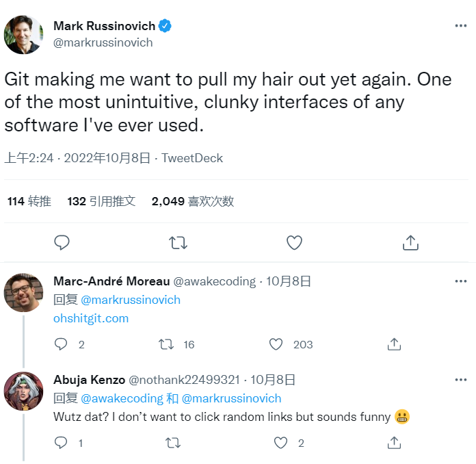Share the main Git tweet
476x464 pixels.
point(410,242)
